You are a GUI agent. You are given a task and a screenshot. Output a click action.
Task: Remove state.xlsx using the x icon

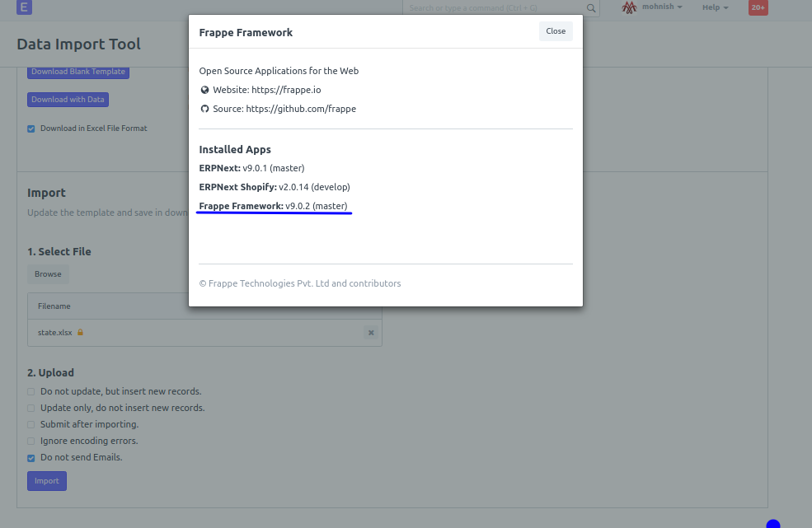[370, 333]
